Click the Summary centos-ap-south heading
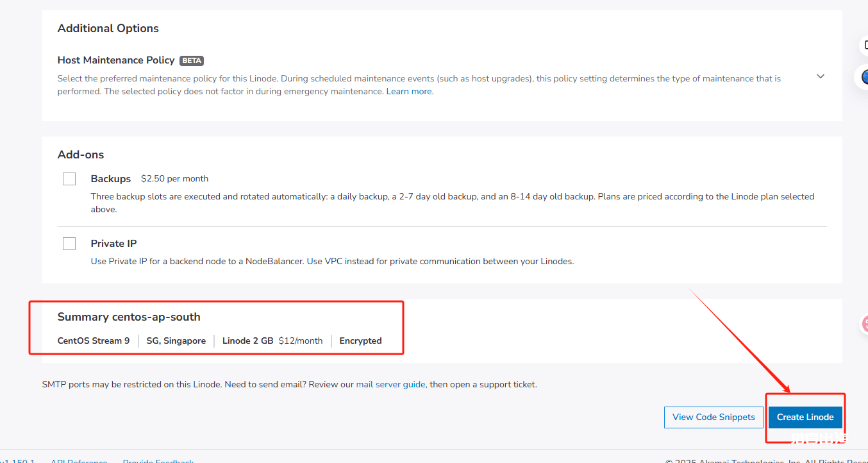868x463 pixels. point(129,317)
